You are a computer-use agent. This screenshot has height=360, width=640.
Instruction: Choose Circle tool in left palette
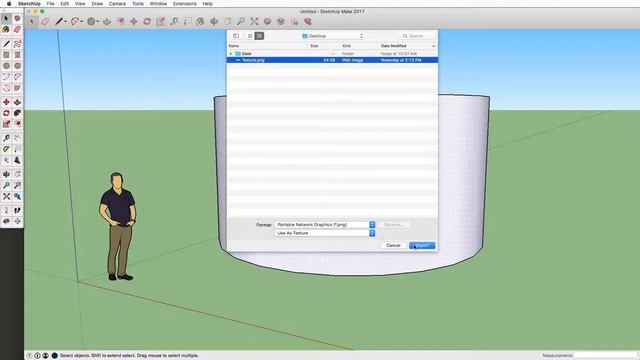pyautogui.click(x=6, y=66)
